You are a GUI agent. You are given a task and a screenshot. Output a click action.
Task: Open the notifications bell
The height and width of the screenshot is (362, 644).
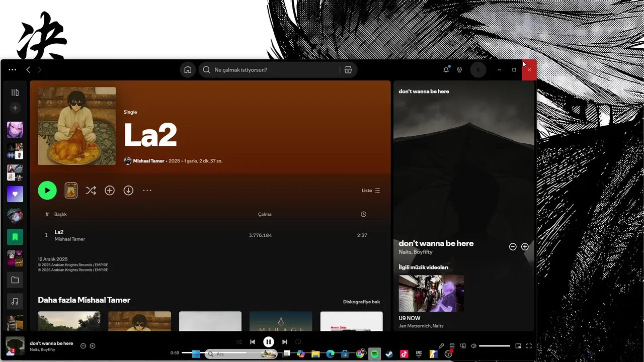446,70
